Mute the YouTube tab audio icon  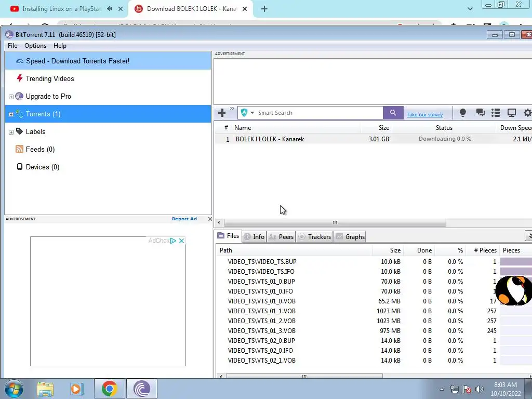pos(109,9)
